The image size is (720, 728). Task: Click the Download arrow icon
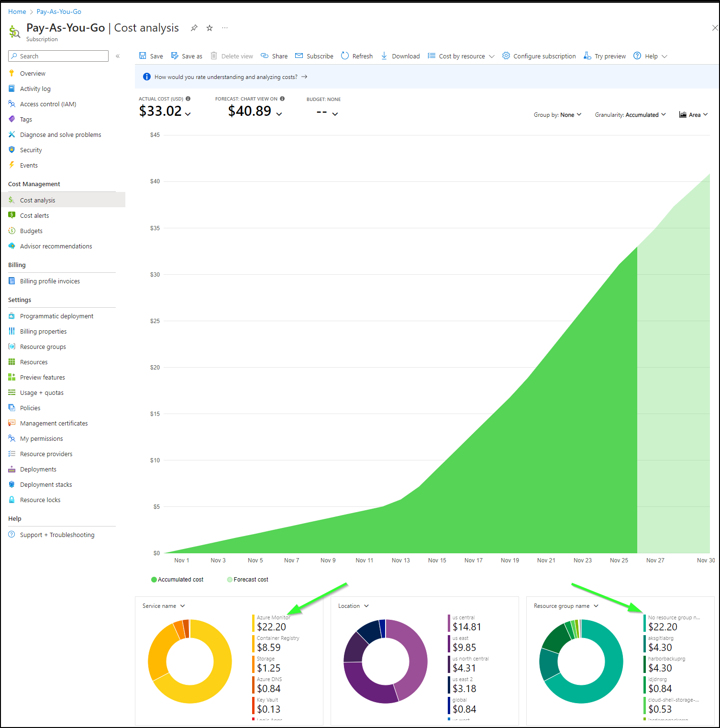tap(384, 56)
